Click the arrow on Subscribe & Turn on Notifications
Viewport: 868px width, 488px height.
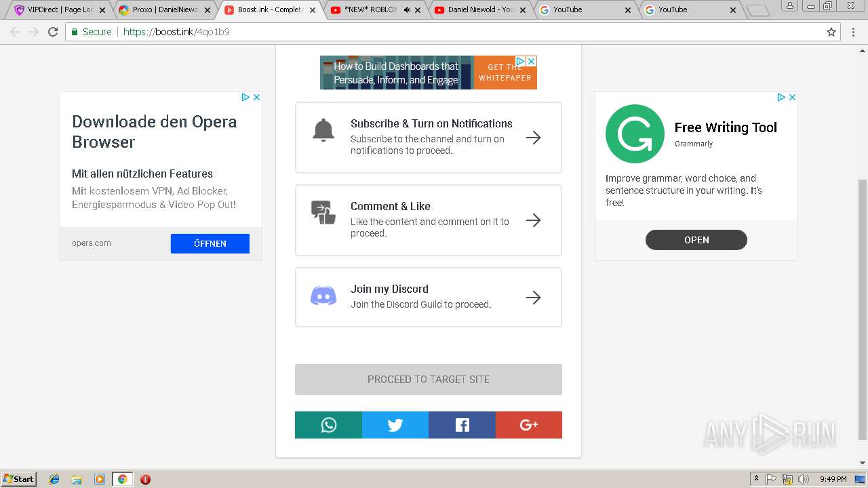click(x=534, y=138)
